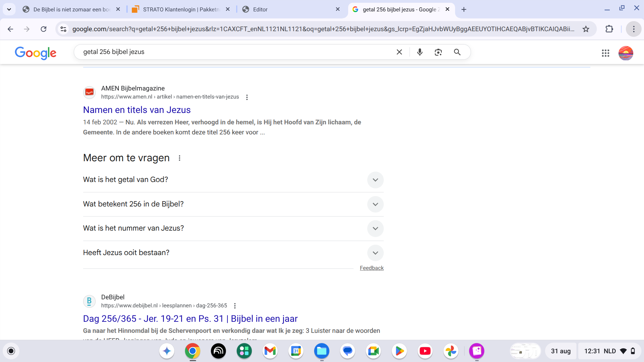Open the Google account avatar
644x362 pixels.
click(626, 53)
